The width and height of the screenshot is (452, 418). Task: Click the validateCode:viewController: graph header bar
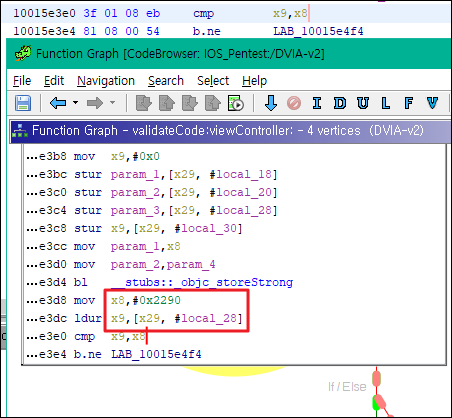(230, 131)
